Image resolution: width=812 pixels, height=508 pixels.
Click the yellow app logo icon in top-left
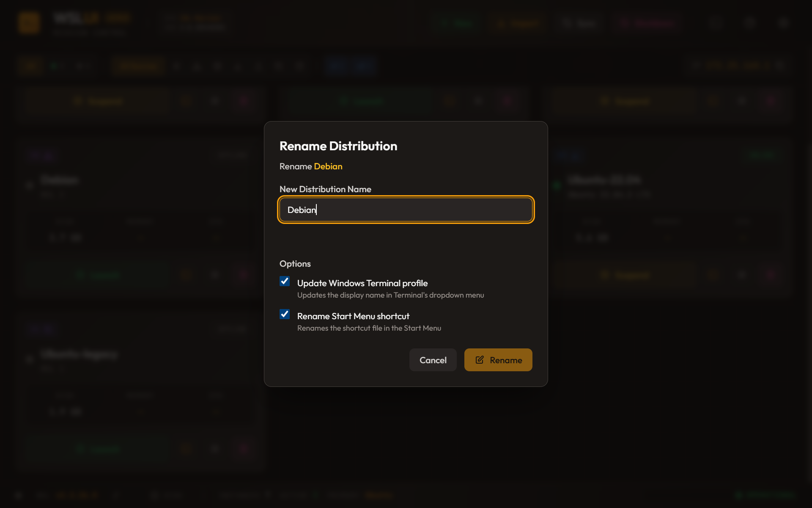[28, 22]
